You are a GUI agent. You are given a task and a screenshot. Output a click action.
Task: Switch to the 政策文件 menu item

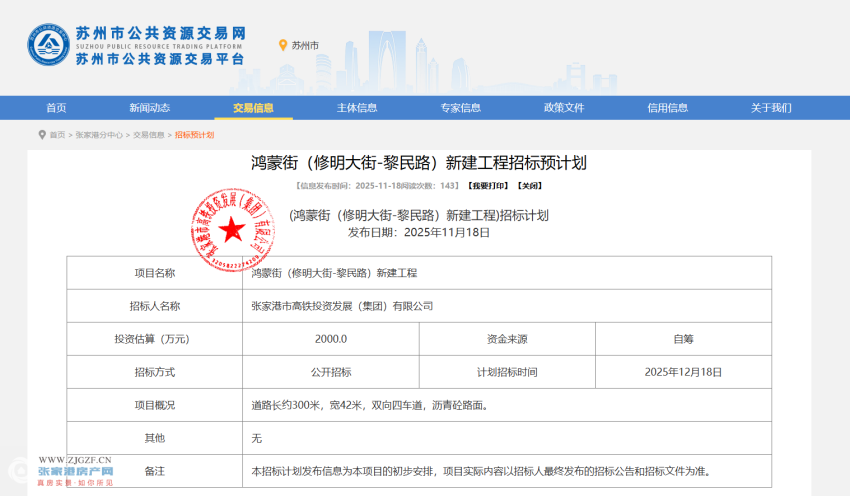coord(564,108)
